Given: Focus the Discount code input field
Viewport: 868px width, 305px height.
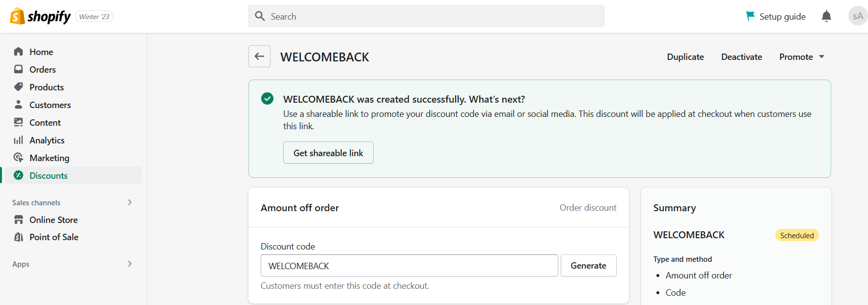Looking at the screenshot, I should click(x=409, y=266).
